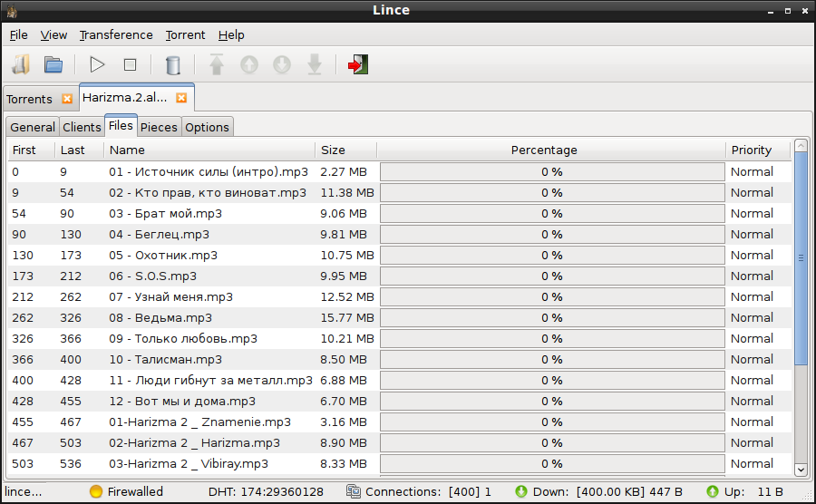Image resolution: width=816 pixels, height=504 pixels.
Task: Move torrent to bottom of queue
Action: (315, 65)
